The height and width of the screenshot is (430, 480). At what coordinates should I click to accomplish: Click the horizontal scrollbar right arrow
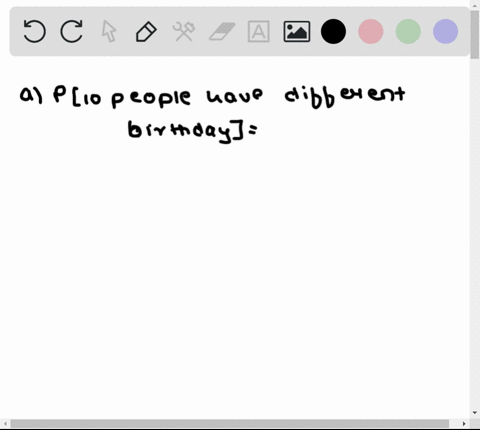464,424
